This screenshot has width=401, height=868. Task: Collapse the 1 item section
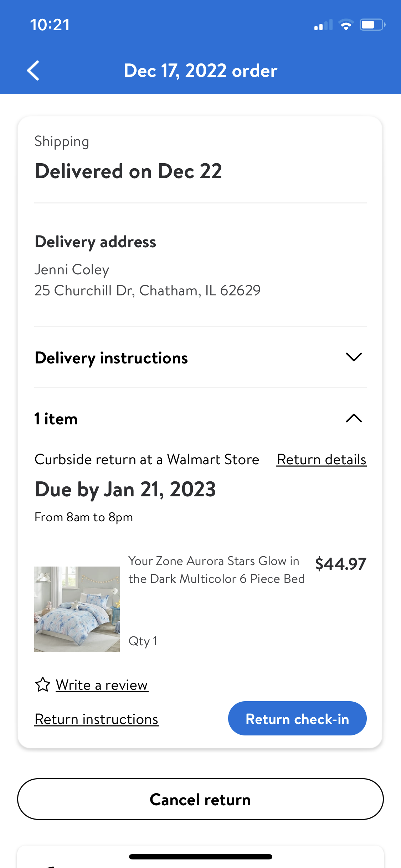(x=354, y=418)
